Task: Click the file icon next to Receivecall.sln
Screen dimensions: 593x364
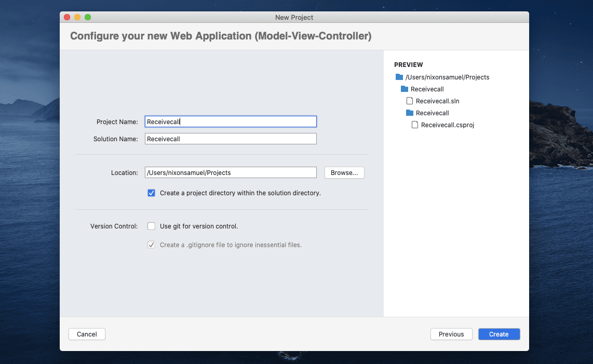Action: pyautogui.click(x=410, y=101)
